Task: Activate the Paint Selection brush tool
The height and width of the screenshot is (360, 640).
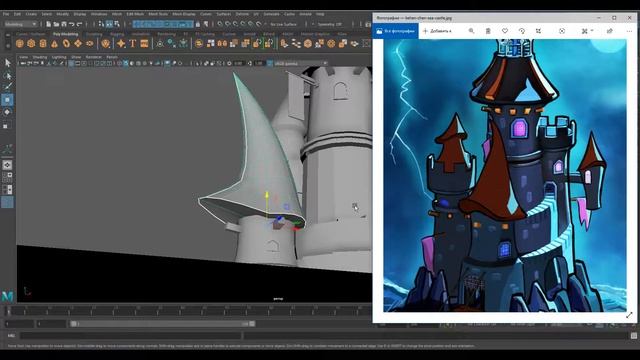Action: pos(7,87)
